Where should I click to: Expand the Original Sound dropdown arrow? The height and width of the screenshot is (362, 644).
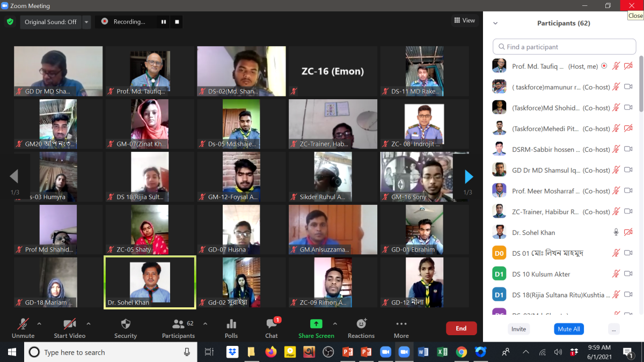[x=86, y=22]
